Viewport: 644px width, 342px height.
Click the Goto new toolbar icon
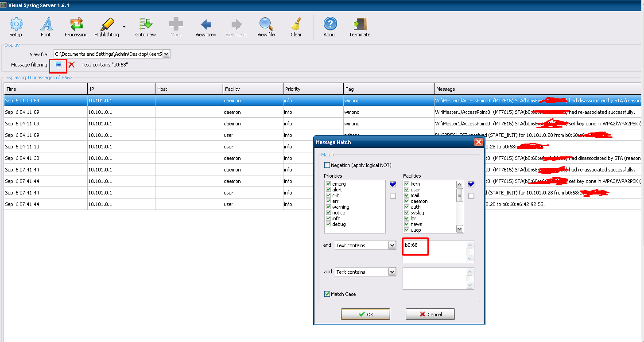[145, 27]
